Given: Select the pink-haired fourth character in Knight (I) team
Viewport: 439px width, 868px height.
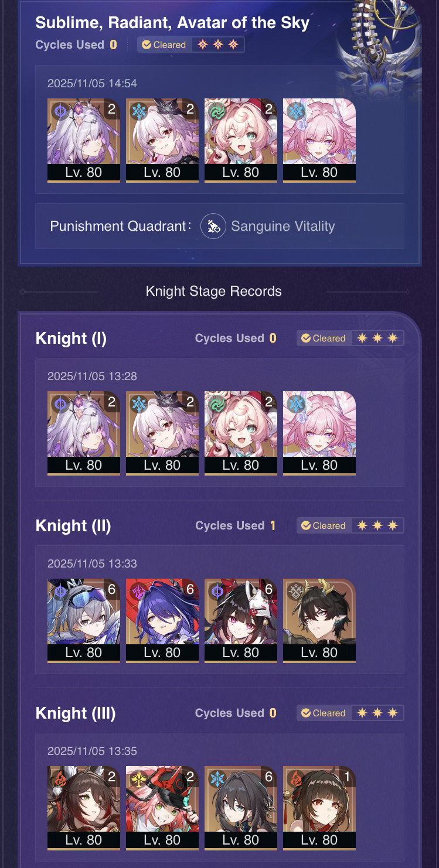Looking at the screenshot, I should coord(319,433).
